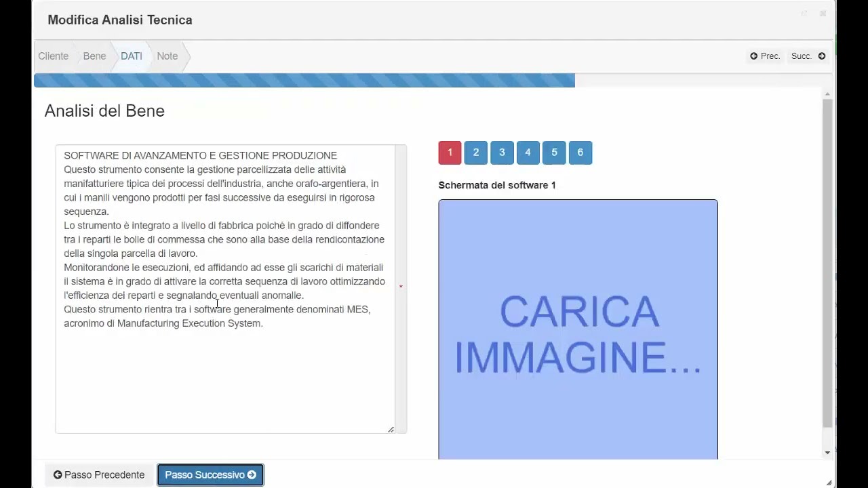This screenshot has height=488, width=868.
Task: Click the dialog resize grip at bottom-right
Action: coord(829,483)
